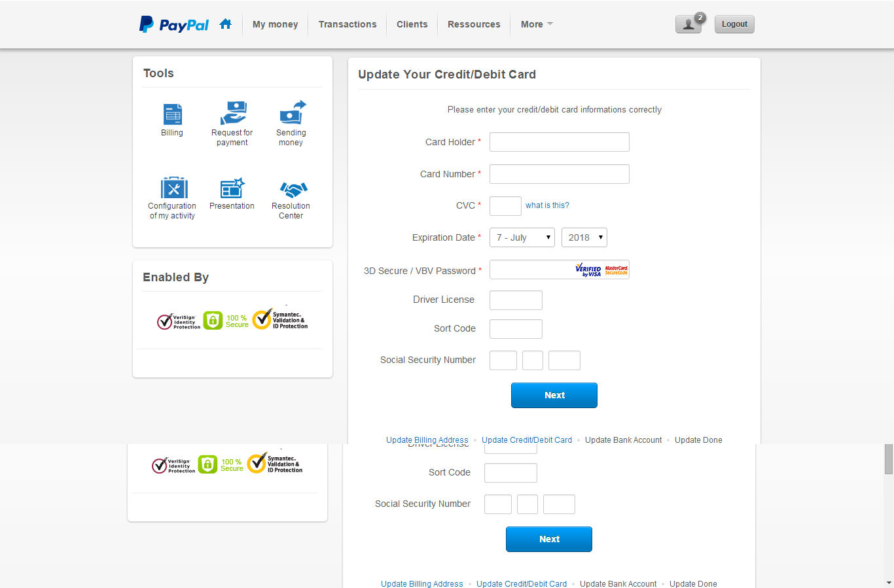The image size is (894, 588).
Task: Open the expiration year dropdown
Action: pyautogui.click(x=584, y=237)
